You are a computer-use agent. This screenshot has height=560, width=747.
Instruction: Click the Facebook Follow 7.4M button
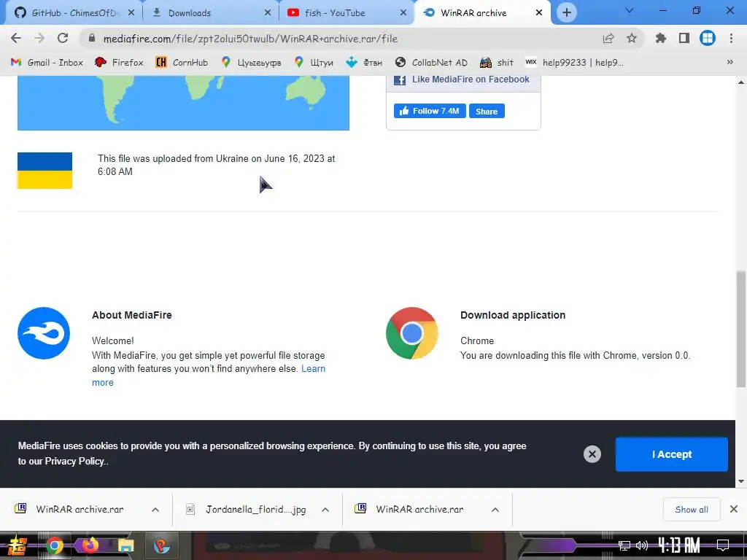pyautogui.click(x=430, y=111)
